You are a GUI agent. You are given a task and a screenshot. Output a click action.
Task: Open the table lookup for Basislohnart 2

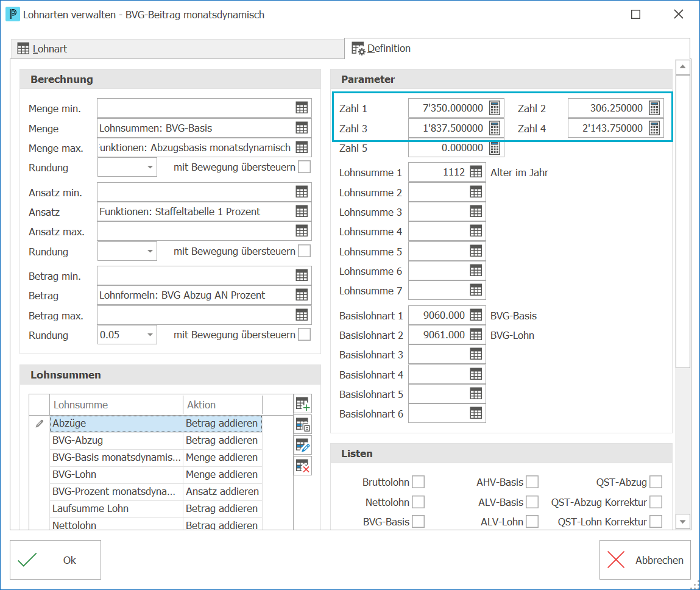coord(476,335)
